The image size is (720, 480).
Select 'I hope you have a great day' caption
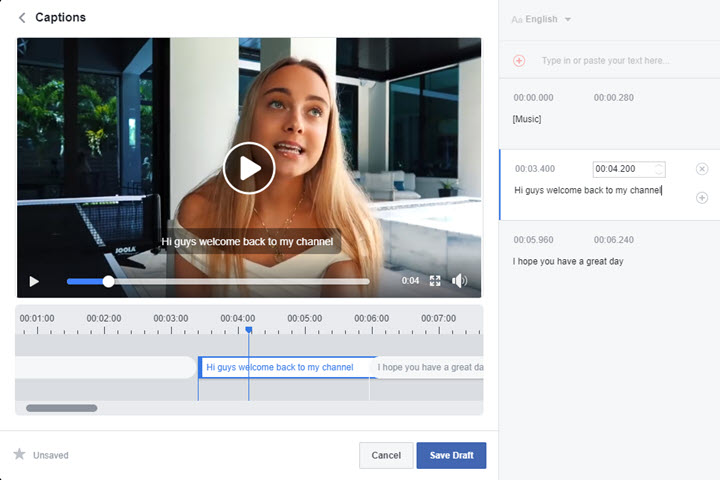tap(567, 261)
